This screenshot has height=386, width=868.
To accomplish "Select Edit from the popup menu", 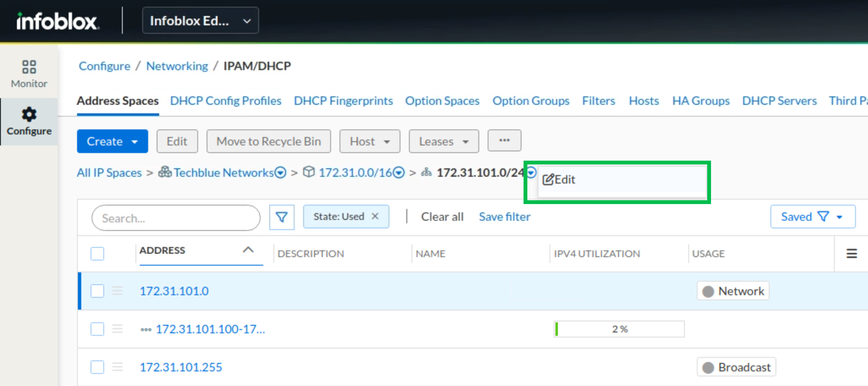I will (559, 180).
